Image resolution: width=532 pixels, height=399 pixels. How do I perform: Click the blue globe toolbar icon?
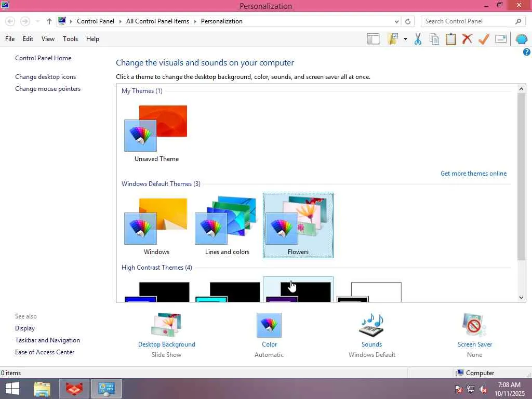coord(521,39)
